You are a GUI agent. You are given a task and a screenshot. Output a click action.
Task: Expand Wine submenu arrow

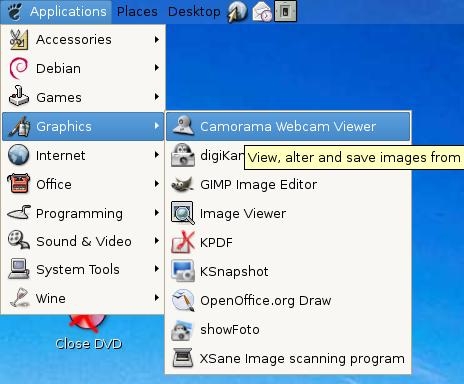coord(157,298)
